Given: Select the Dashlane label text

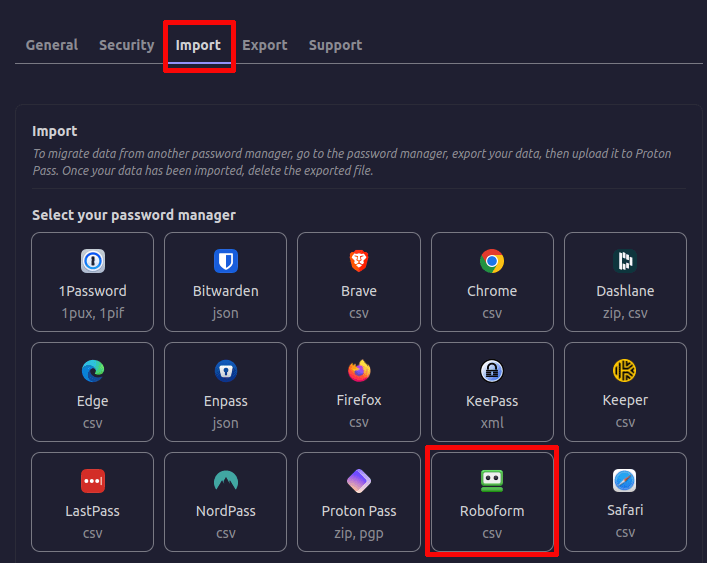Looking at the screenshot, I should point(625,291).
